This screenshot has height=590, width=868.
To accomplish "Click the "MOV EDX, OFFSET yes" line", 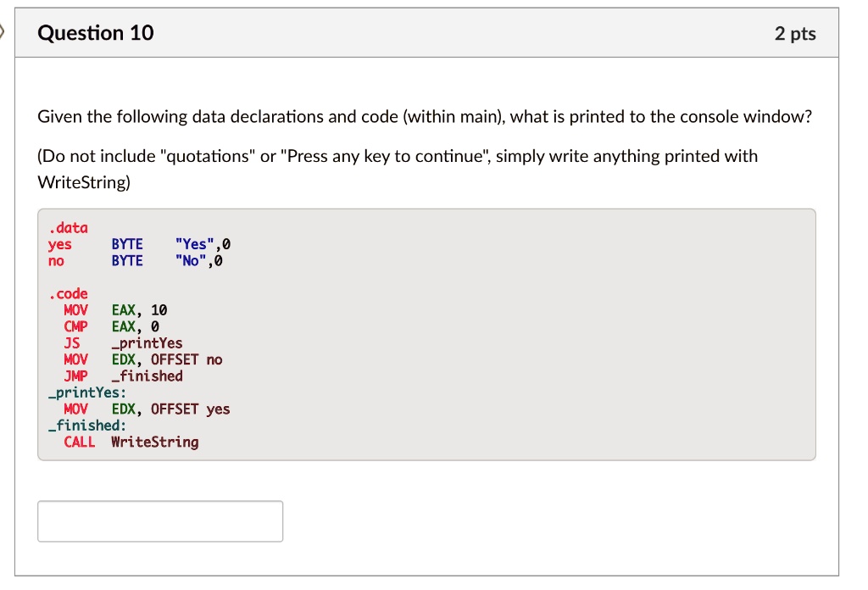I will (x=147, y=409).
